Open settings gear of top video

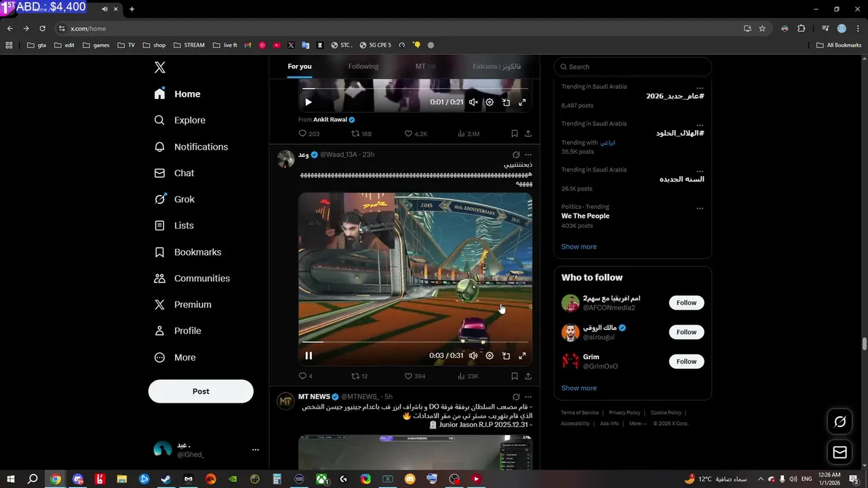click(x=490, y=102)
